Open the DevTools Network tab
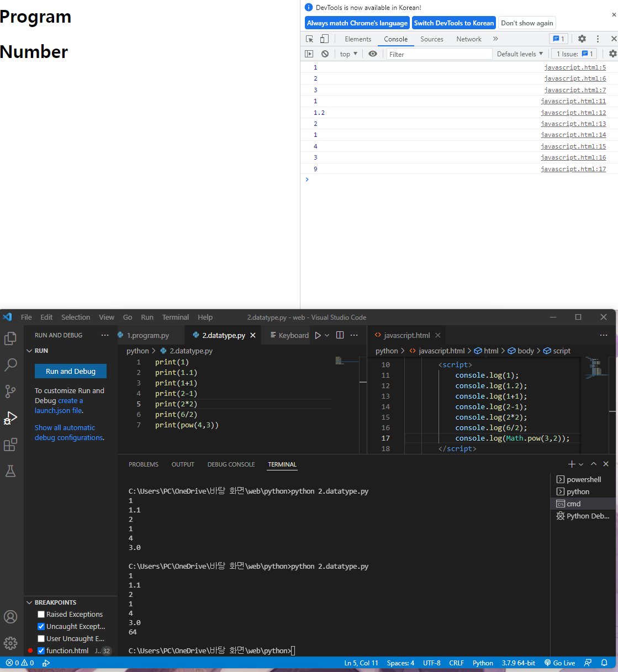 pyautogui.click(x=469, y=39)
